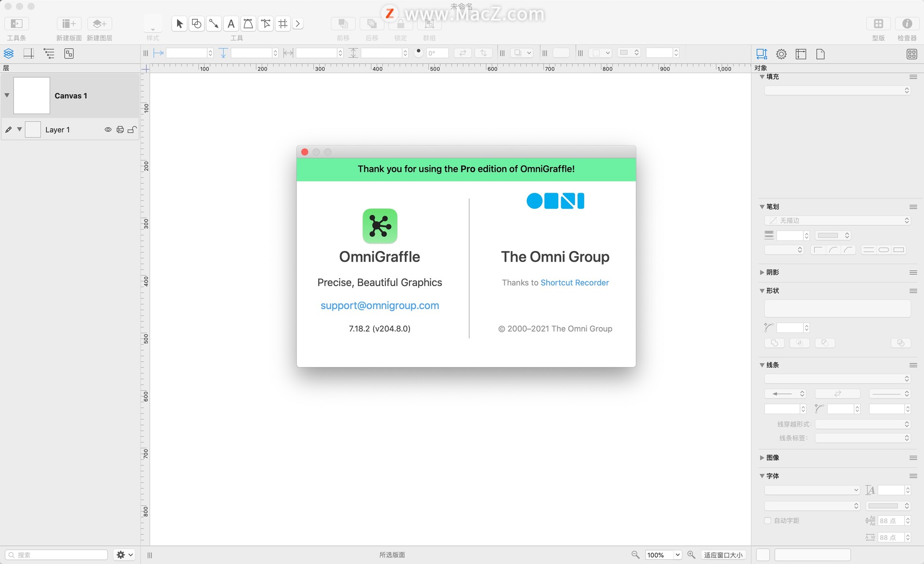Select the rounded corner stroke style
The width and height of the screenshot is (924, 564).
pos(833,250)
